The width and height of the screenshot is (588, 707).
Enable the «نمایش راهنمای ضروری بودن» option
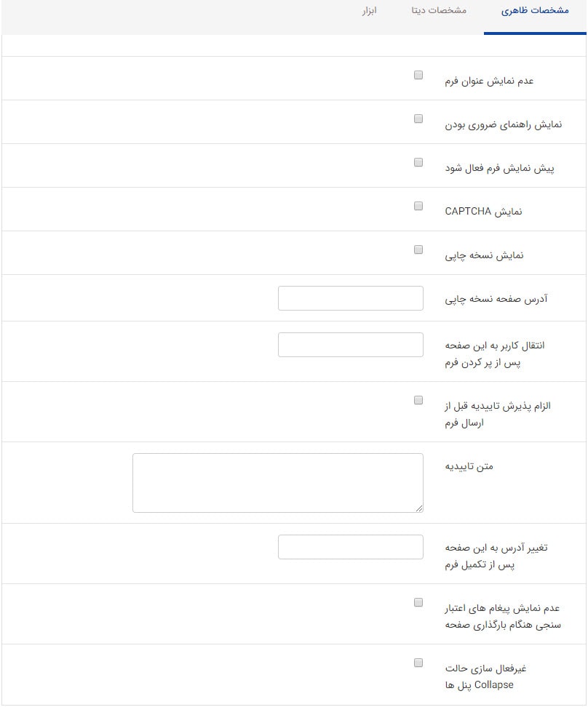[x=418, y=118]
